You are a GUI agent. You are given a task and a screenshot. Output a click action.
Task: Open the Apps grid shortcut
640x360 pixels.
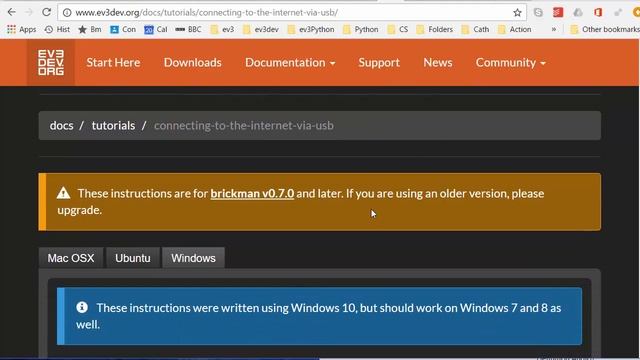pos(22,29)
